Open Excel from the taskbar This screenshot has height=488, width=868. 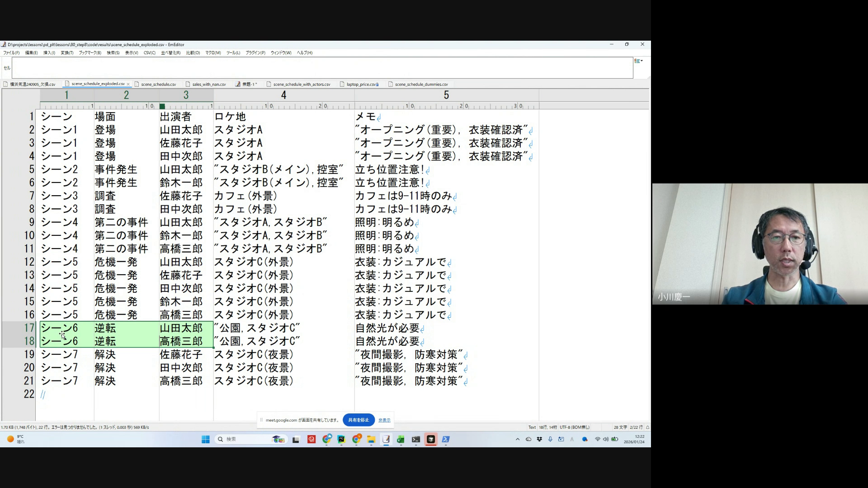click(401, 439)
